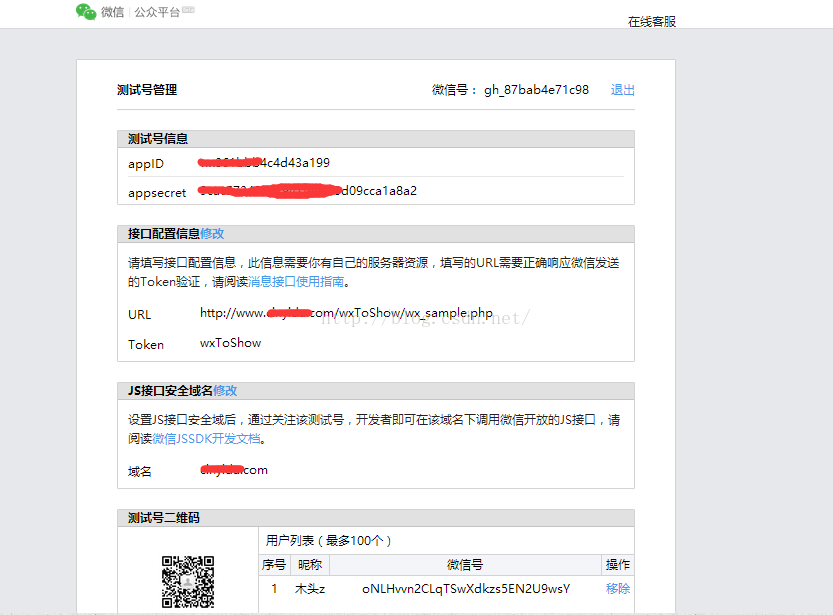Click the Token value wxToShow
This screenshot has height=615, width=833.
click(x=230, y=343)
